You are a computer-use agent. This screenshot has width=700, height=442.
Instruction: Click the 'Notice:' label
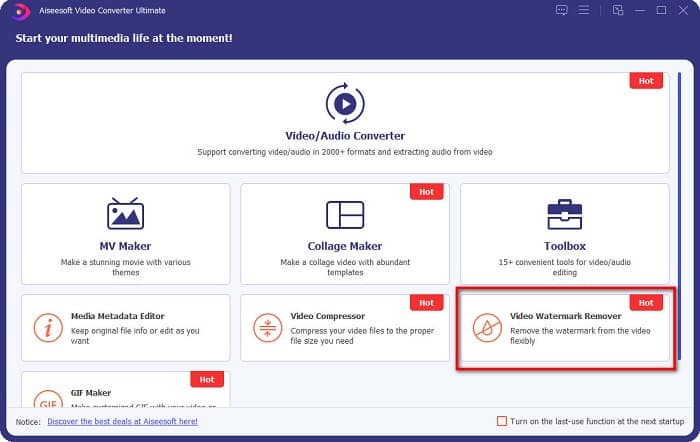(28, 421)
